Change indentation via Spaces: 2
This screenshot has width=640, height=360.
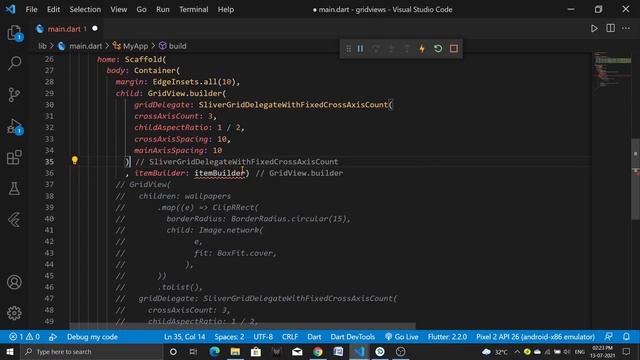[x=229, y=337]
